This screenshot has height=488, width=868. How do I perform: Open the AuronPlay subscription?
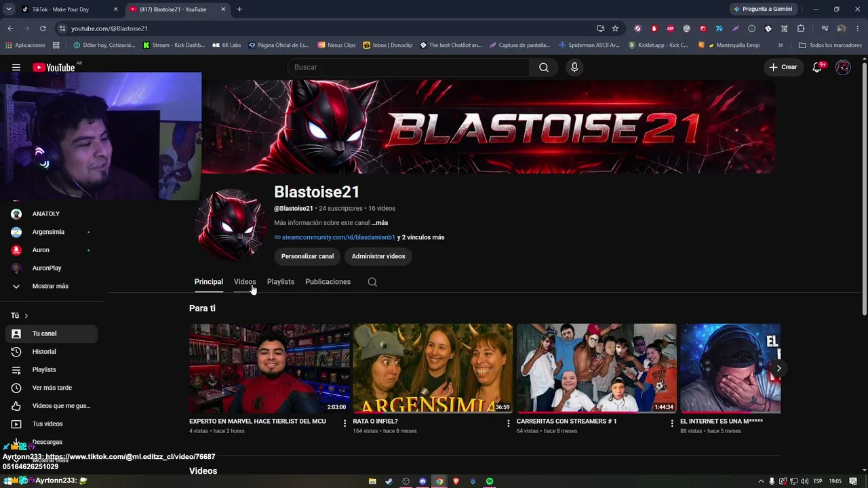[52, 268]
